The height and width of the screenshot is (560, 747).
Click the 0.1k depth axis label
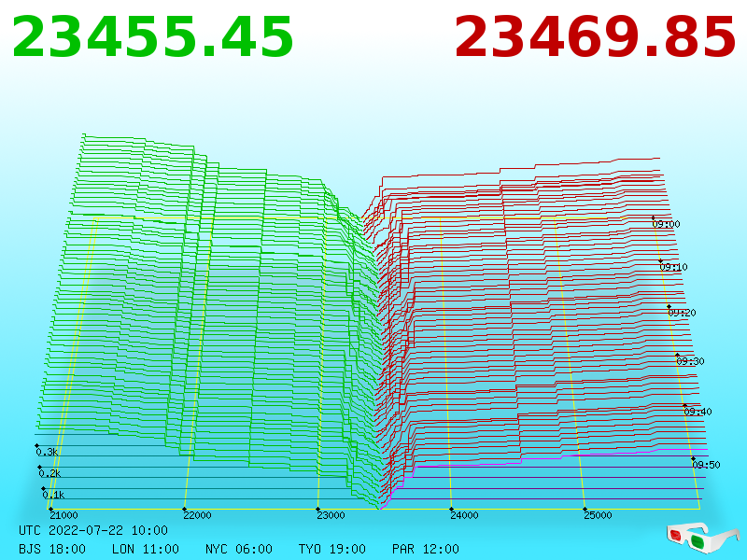click(53, 495)
